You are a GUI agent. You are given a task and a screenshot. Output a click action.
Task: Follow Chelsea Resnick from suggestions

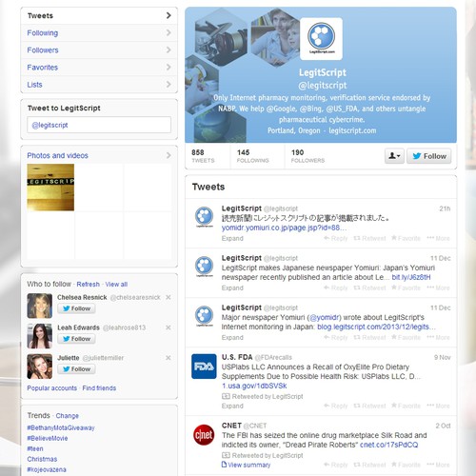tap(76, 308)
